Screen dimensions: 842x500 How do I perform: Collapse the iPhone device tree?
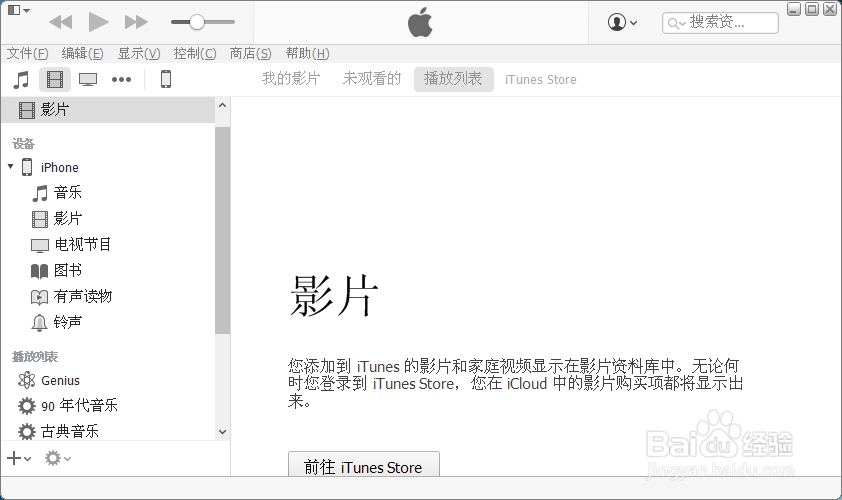pos(11,166)
